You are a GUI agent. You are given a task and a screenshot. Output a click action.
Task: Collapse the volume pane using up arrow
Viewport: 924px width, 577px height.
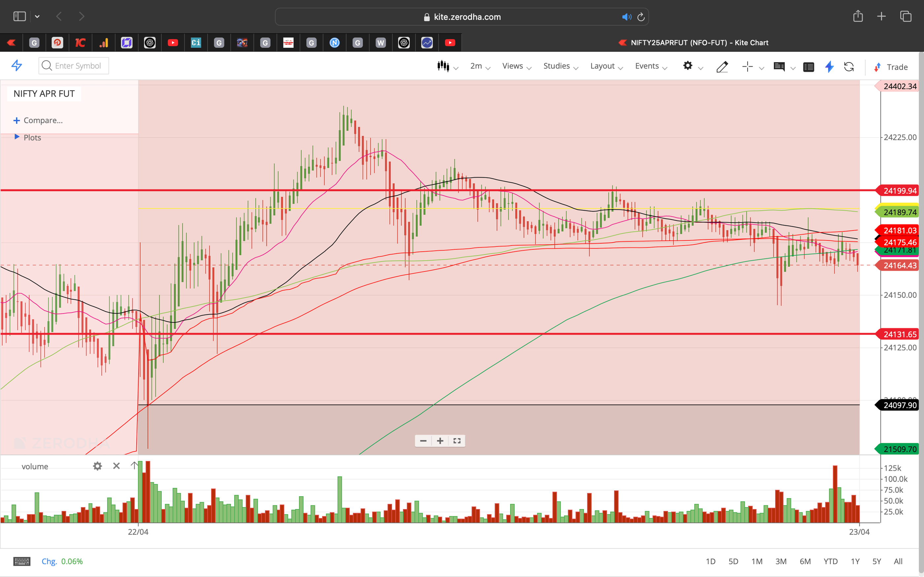point(134,466)
